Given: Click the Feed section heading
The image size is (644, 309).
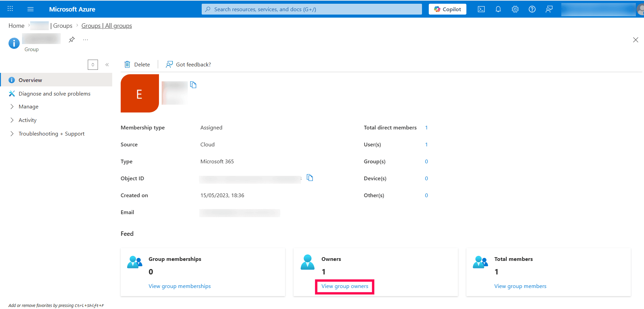Looking at the screenshot, I should [127, 234].
